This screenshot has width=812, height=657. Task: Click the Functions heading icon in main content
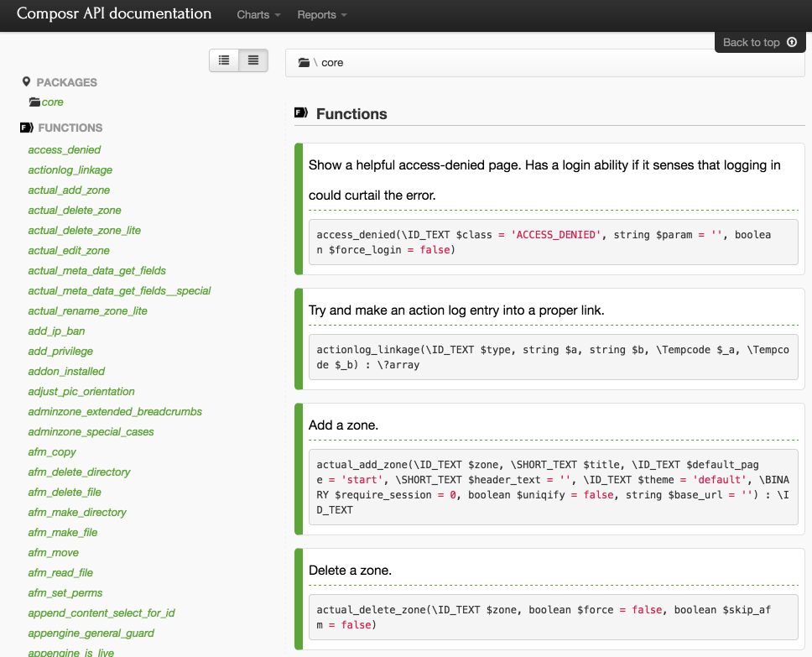coord(301,112)
